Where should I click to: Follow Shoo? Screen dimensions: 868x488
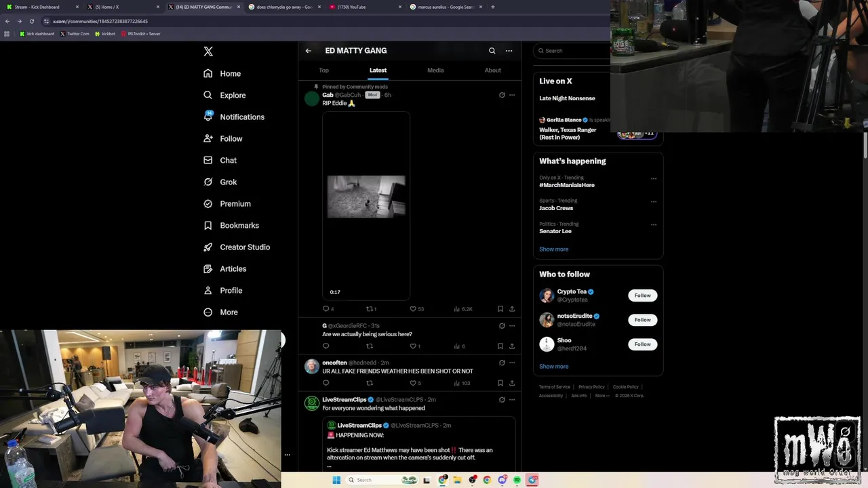coord(643,344)
